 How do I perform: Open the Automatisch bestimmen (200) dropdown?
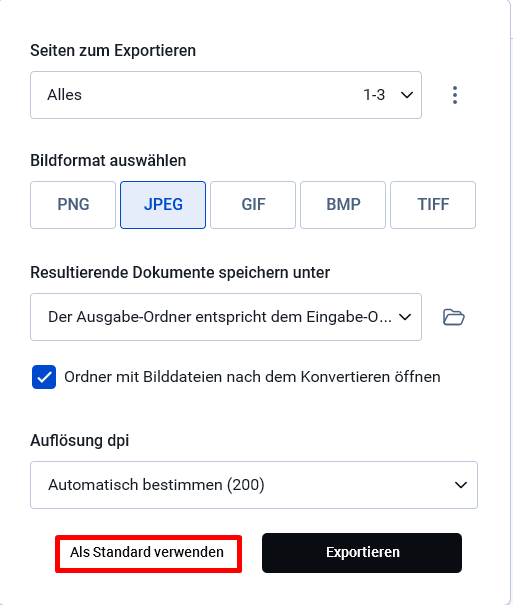pyautogui.click(x=254, y=485)
